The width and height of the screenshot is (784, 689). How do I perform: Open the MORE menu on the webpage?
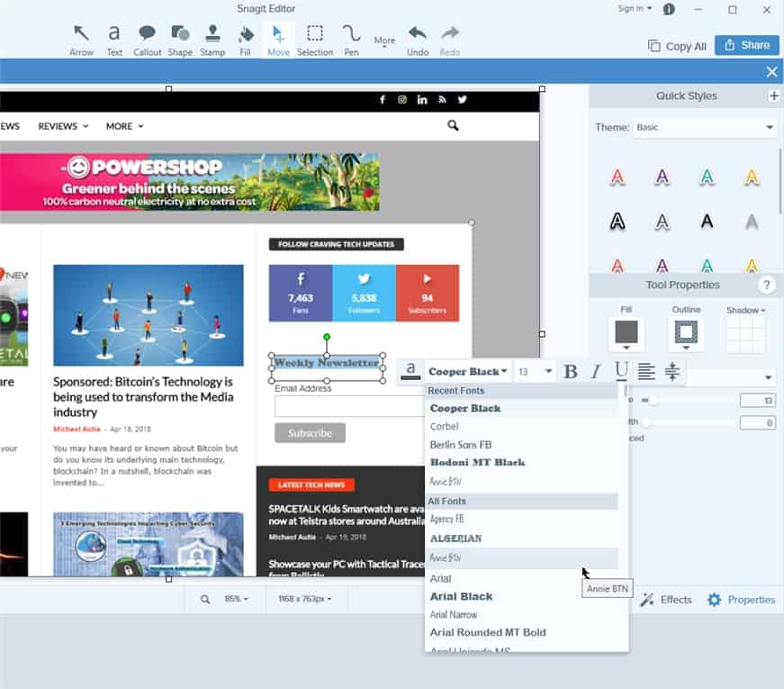click(124, 127)
